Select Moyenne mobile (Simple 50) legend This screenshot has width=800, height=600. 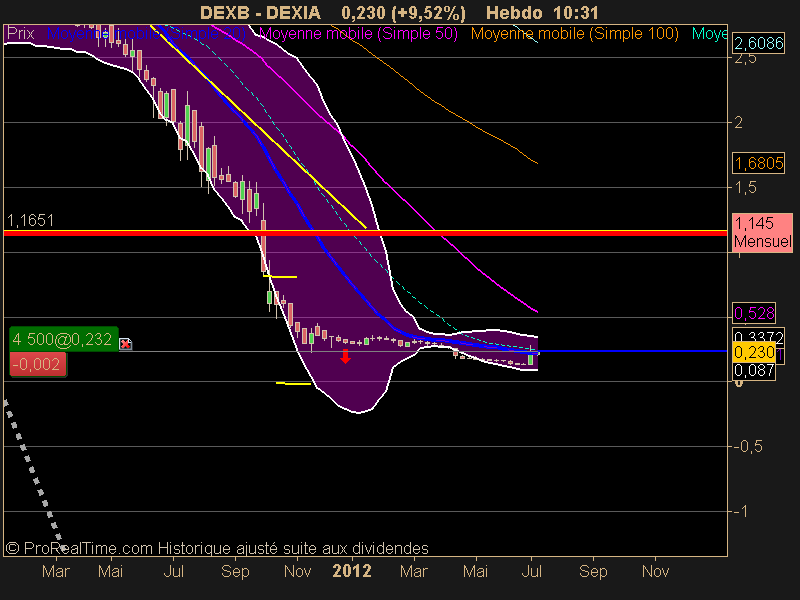pos(358,34)
